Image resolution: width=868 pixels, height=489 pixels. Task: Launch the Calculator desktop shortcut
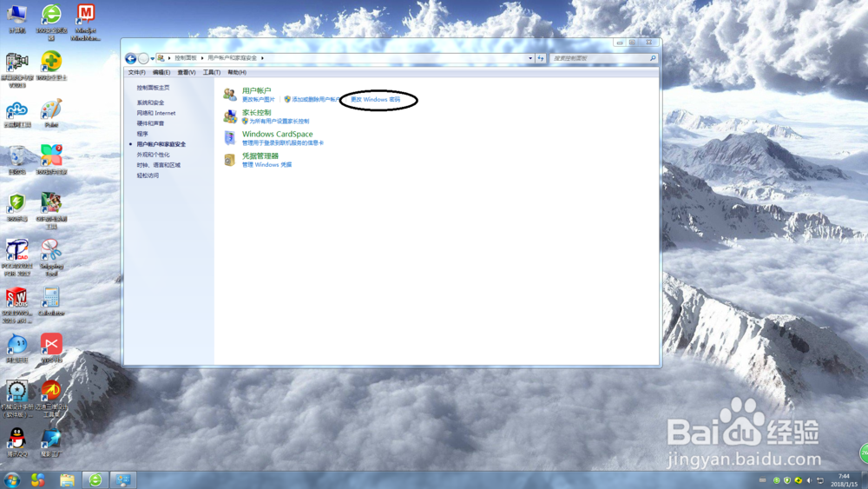(51, 301)
